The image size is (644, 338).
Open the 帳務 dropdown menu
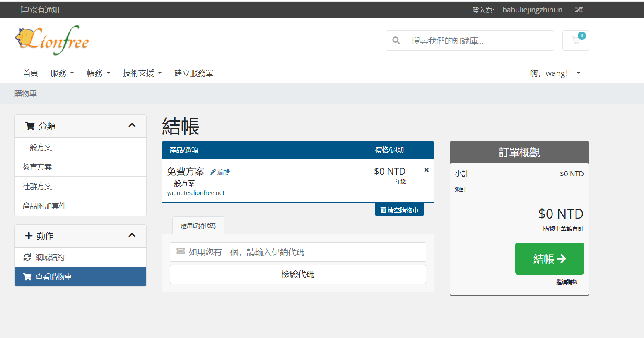tap(99, 73)
